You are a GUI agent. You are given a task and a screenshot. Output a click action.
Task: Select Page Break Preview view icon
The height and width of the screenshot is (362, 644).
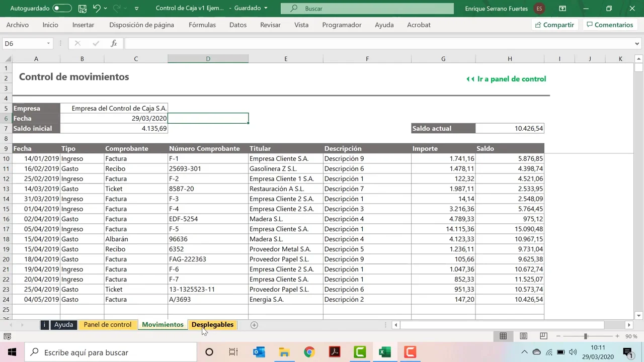(x=543, y=336)
